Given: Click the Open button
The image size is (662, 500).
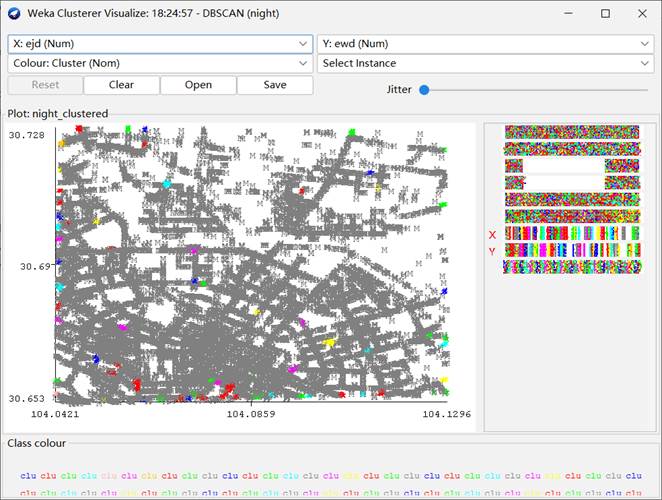Looking at the screenshot, I should coord(198,85).
